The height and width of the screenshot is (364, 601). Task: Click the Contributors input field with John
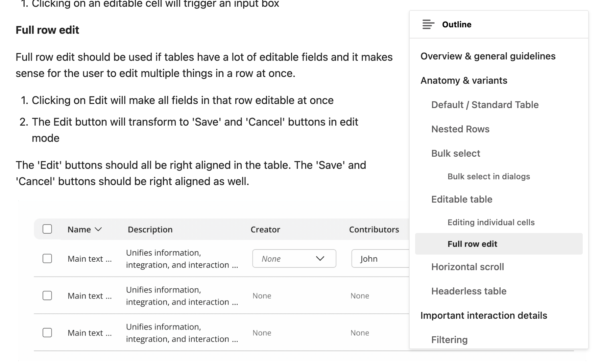[380, 259]
